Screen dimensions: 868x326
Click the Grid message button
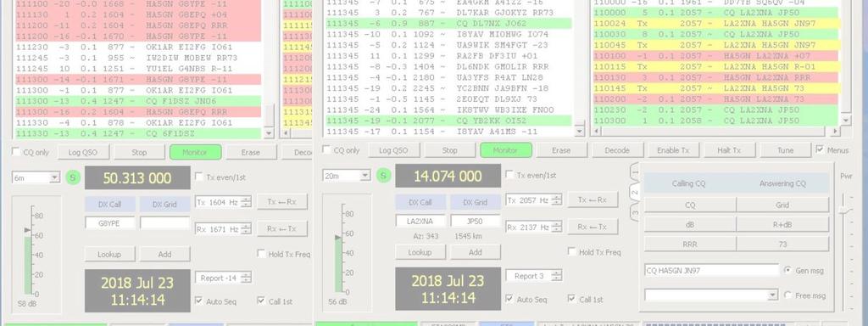click(782, 205)
